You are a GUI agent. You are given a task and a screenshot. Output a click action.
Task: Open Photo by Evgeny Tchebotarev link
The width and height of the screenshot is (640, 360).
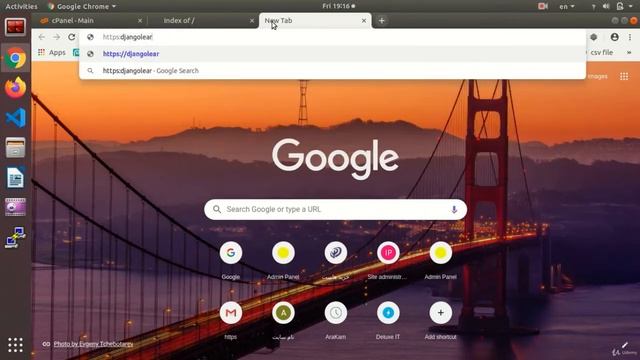tap(93, 344)
